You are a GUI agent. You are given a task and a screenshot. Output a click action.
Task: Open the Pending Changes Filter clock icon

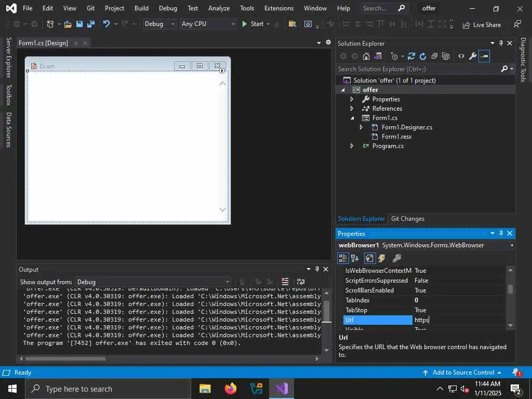tap(394, 56)
